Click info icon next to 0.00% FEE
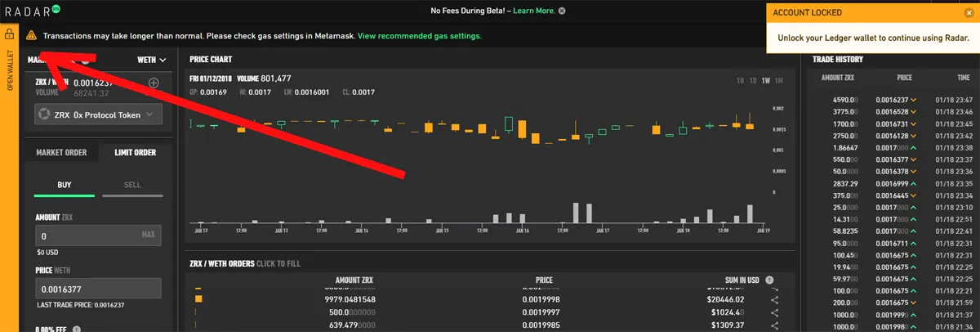This screenshot has width=980, height=332. (x=76, y=329)
